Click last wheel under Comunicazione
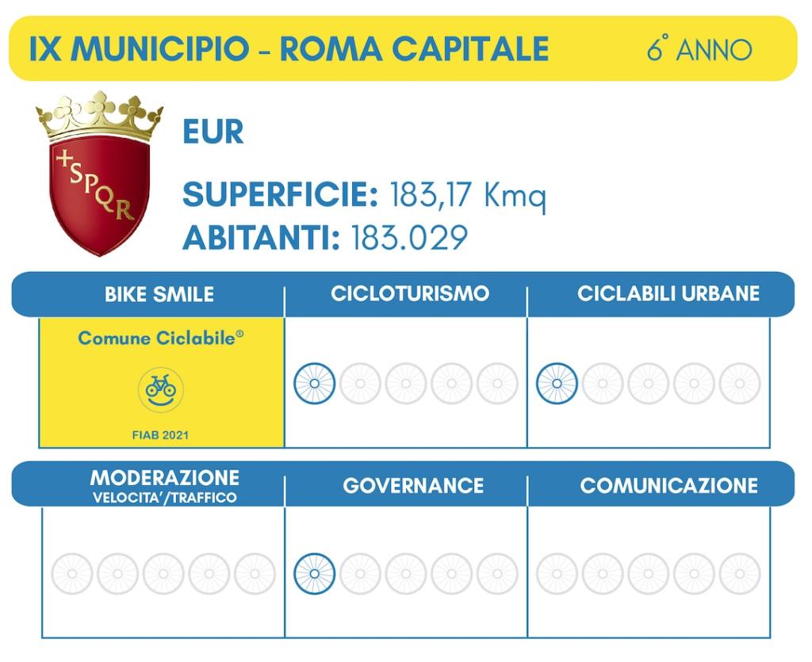812x662 pixels. pyautogui.click(x=740, y=573)
